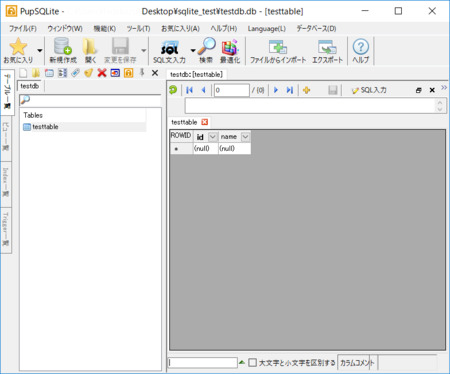Click the green refresh icon
Screen dimensions: 450x374
(173, 90)
